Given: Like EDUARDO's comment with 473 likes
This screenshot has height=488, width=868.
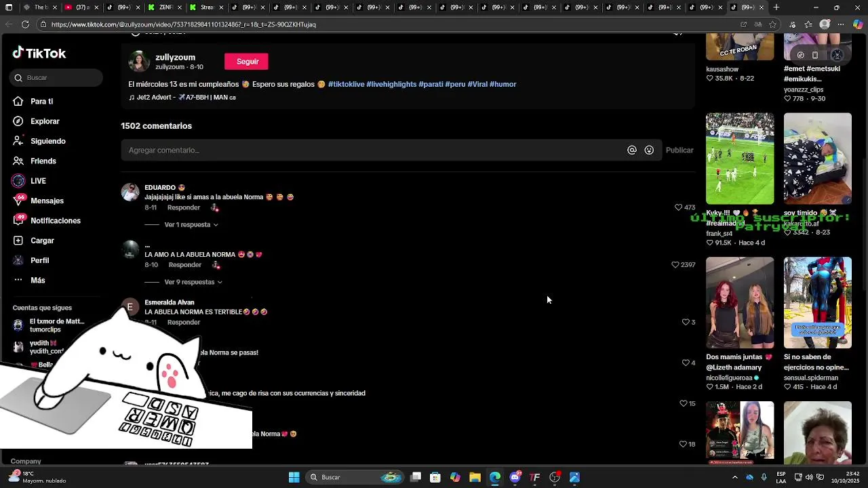Looking at the screenshot, I should (x=678, y=207).
